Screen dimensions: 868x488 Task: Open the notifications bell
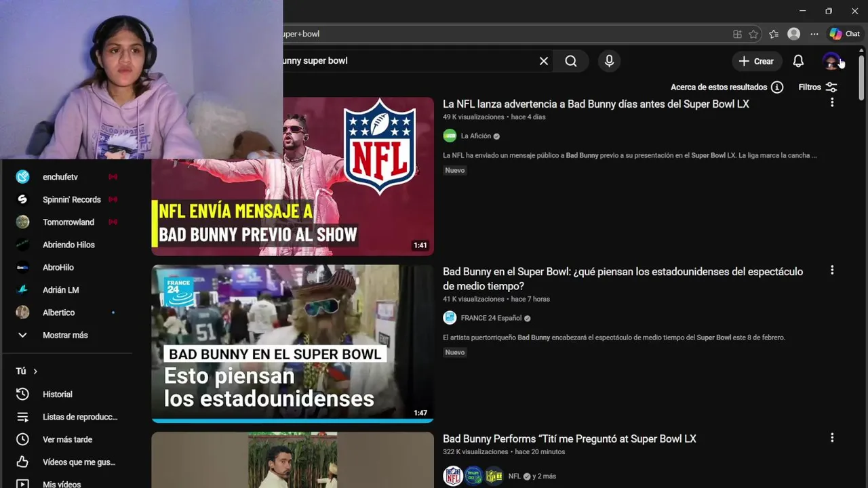coord(798,61)
